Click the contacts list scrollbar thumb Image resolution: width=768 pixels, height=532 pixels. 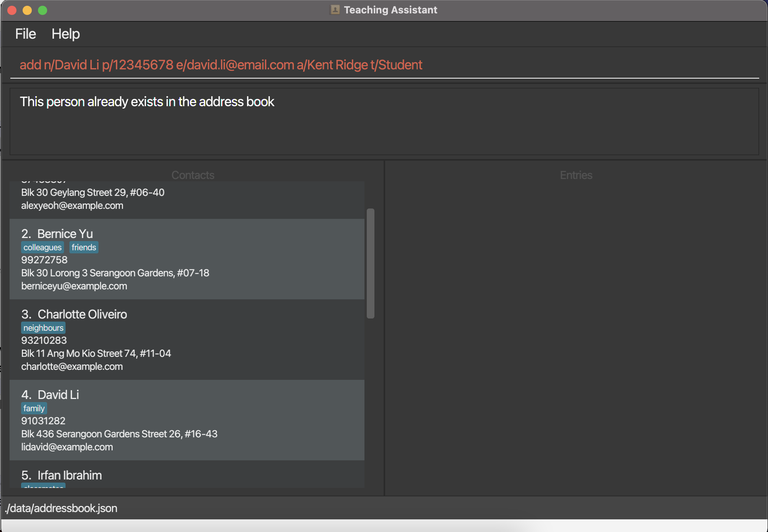[x=370, y=263]
